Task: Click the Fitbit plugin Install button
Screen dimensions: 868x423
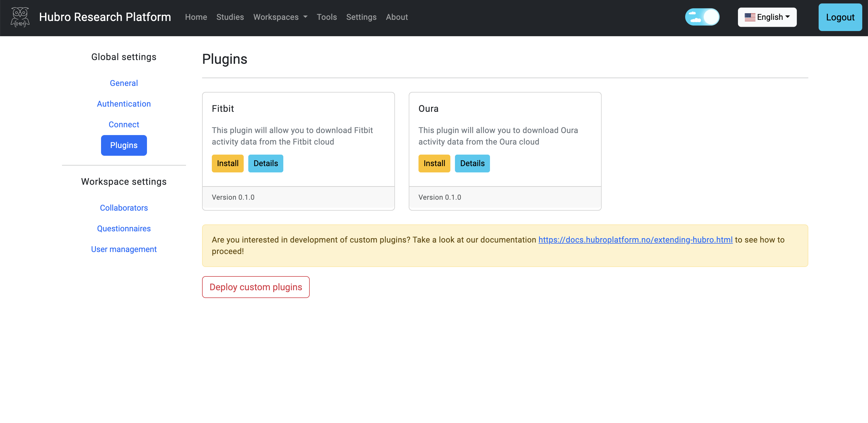Action: click(227, 163)
